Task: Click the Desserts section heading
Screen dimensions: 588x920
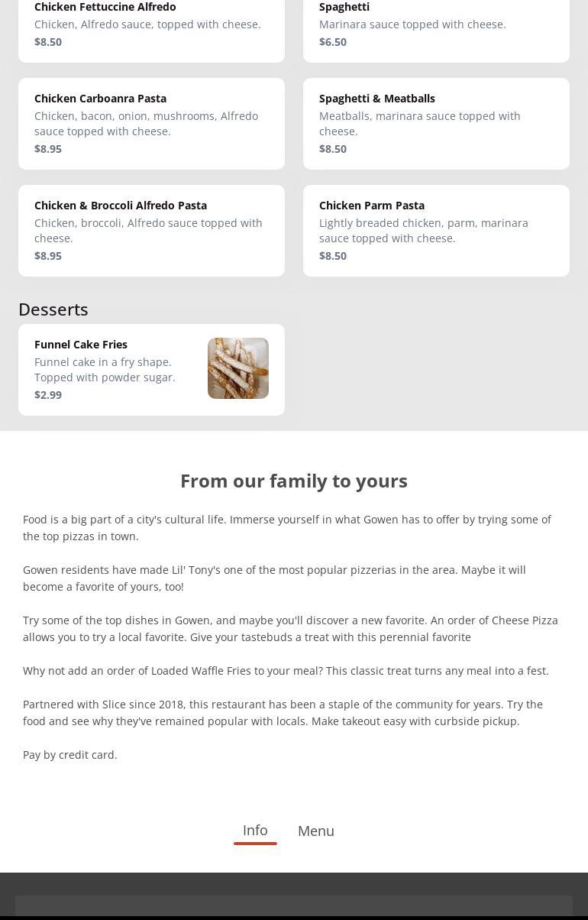Action: (53, 309)
